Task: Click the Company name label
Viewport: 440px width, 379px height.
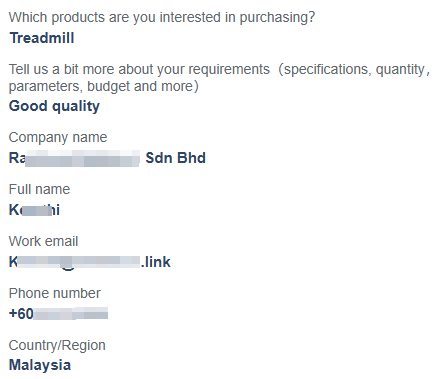Action: (58, 137)
